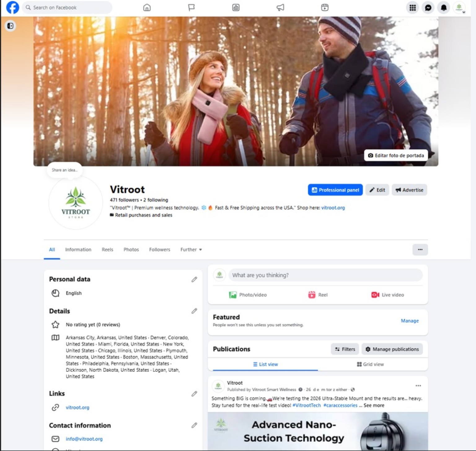The height and width of the screenshot is (451, 476).
Task: Open the Reels video icon in top bar
Action: click(325, 7)
